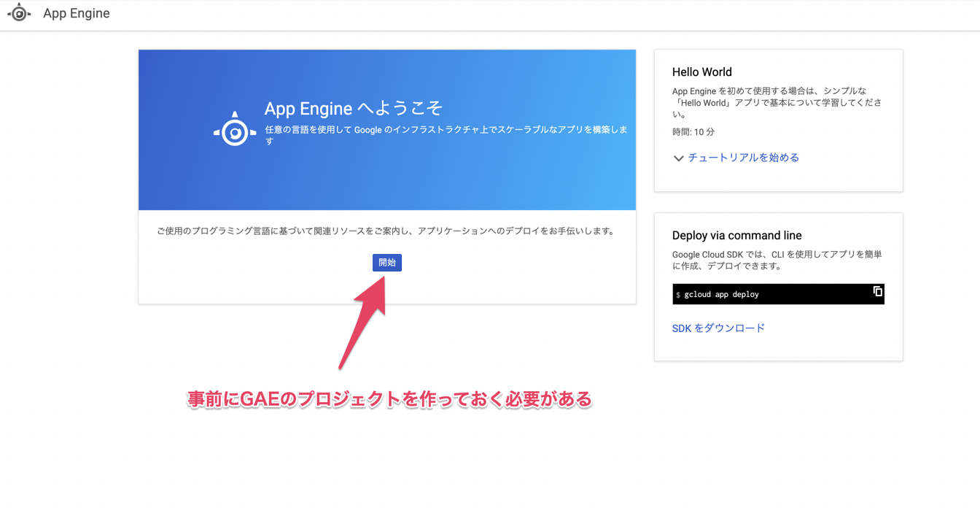Viewport: 980px width, 524px height.
Task: Click the gcloud app deploy command box
Action: 778,294
